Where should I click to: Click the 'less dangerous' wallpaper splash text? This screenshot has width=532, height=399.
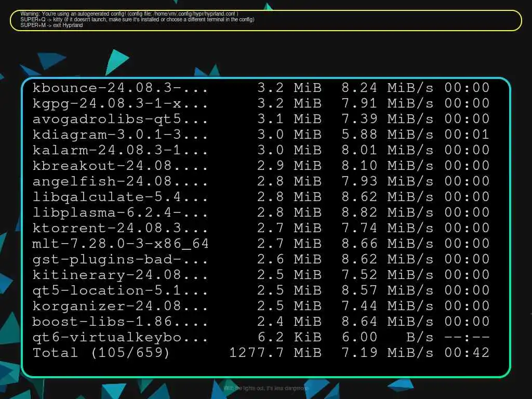(266, 388)
